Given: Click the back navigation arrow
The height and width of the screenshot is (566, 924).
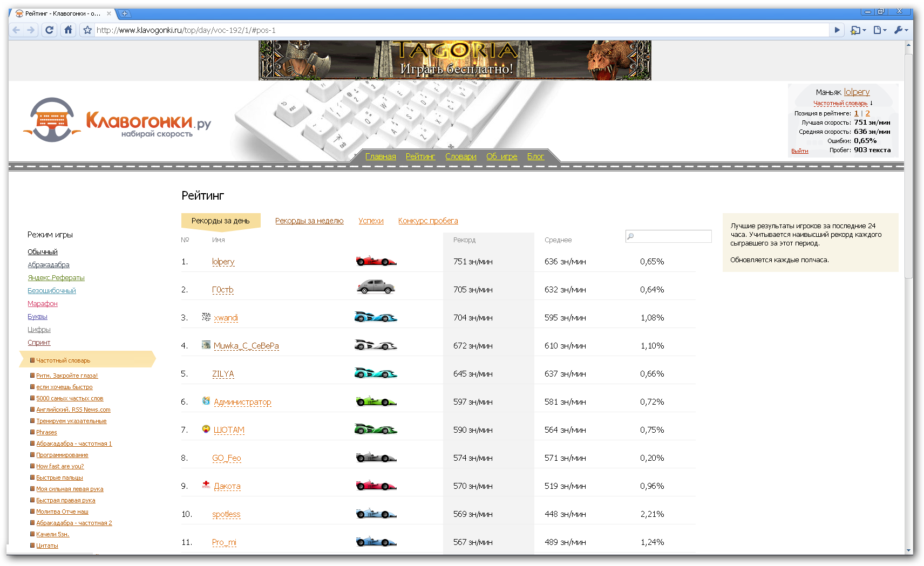Looking at the screenshot, I should pos(16,30).
